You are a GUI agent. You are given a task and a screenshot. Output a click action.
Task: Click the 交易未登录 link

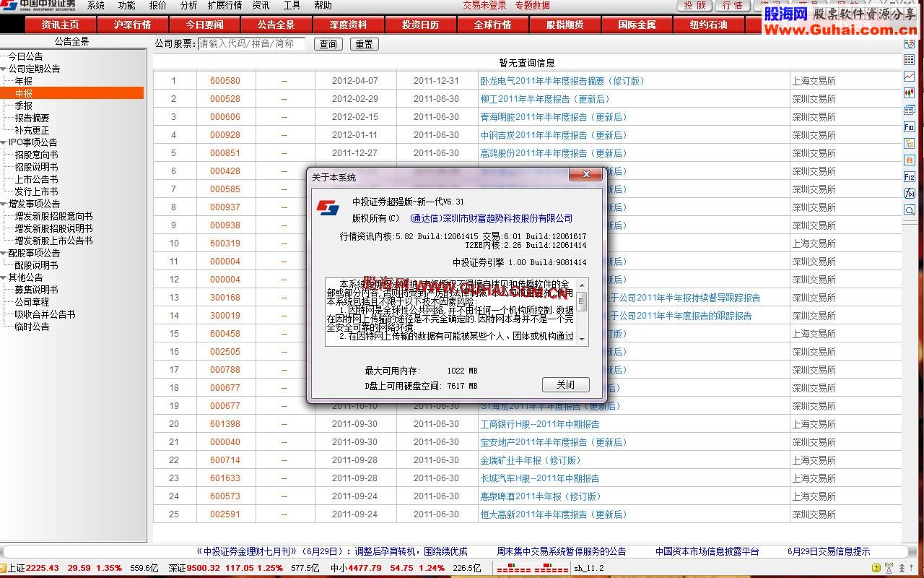(484, 5)
